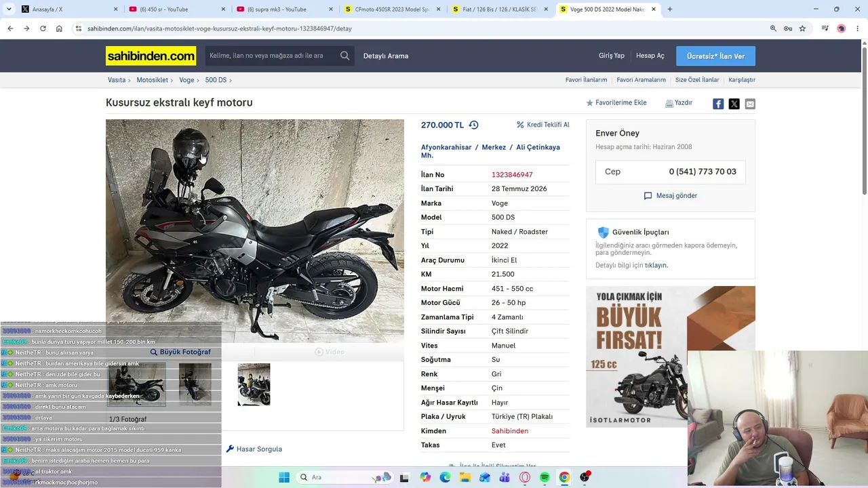
Task: Open the browser home page button
Action: coord(59,28)
